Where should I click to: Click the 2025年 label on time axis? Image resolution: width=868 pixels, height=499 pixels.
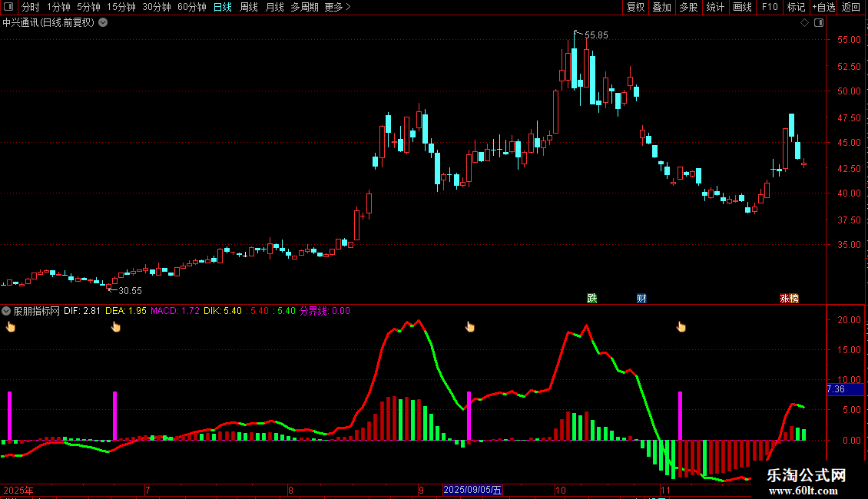click(x=18, y=491)
